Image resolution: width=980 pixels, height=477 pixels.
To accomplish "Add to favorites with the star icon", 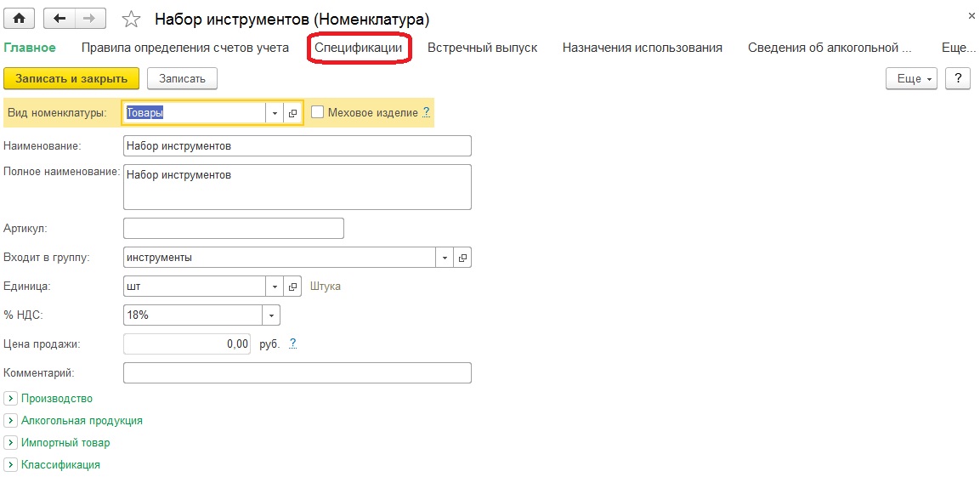I will [131, 20].
